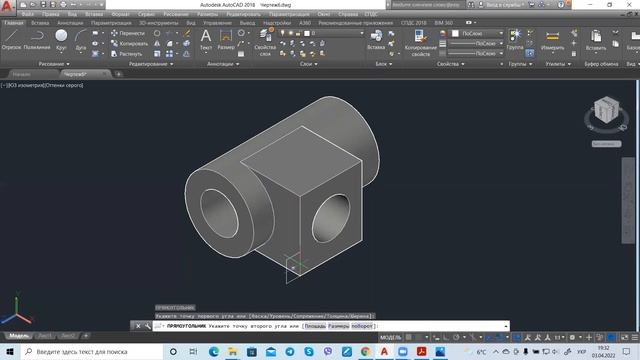Screen dimensions: 640x360
Task: Open the 3D-инструменты ribbon tab
Action: (158, 23)
